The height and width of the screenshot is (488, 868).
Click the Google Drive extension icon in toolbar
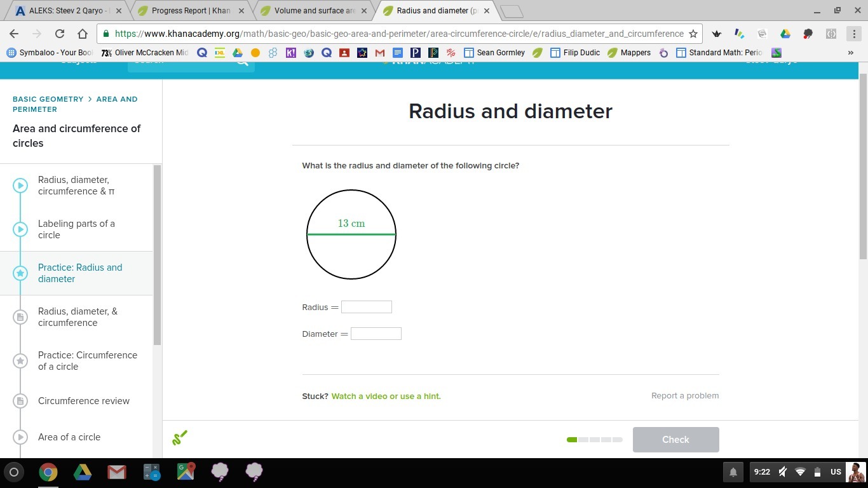(785, 34)
